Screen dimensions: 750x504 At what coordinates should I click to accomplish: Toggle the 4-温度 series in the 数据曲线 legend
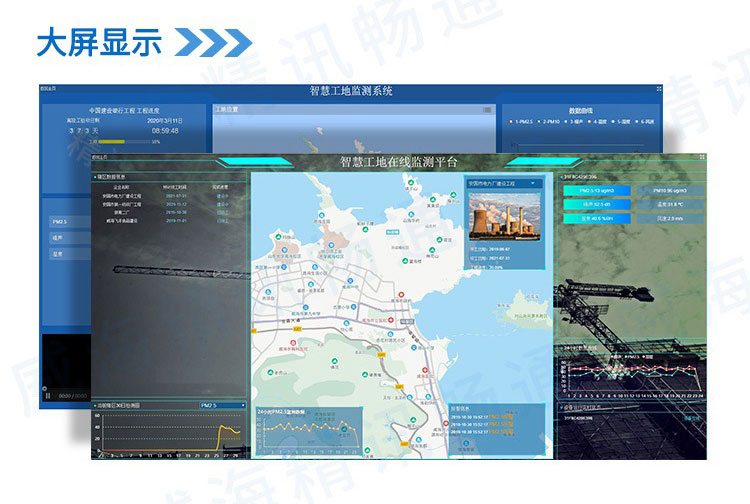(598, 122)
